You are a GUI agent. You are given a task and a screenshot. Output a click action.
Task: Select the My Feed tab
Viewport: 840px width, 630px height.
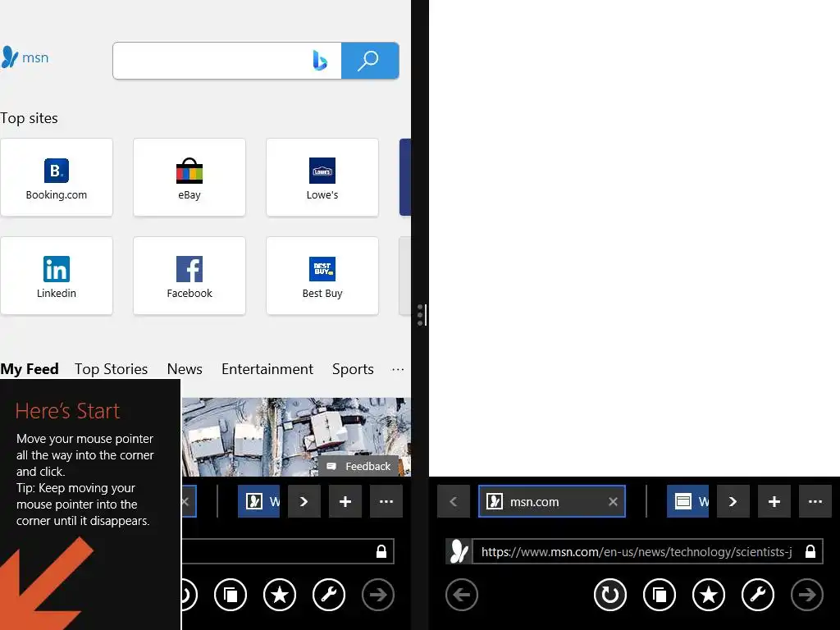point(30,369)
